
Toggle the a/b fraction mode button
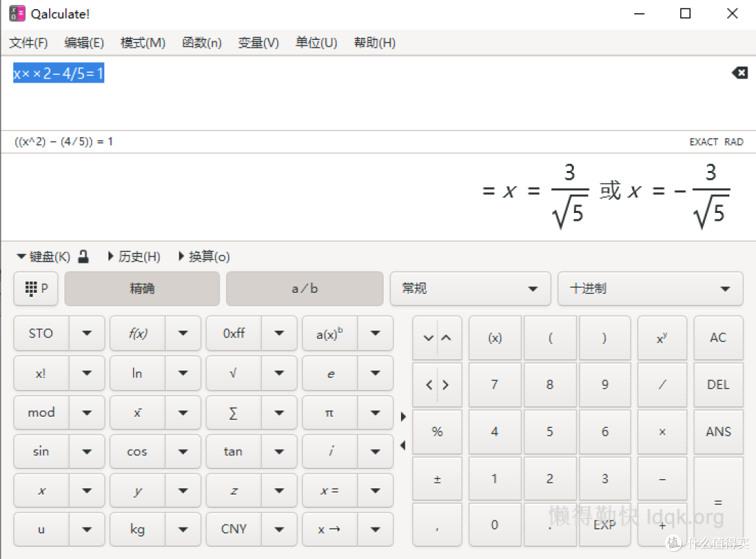tap(304, 289)
